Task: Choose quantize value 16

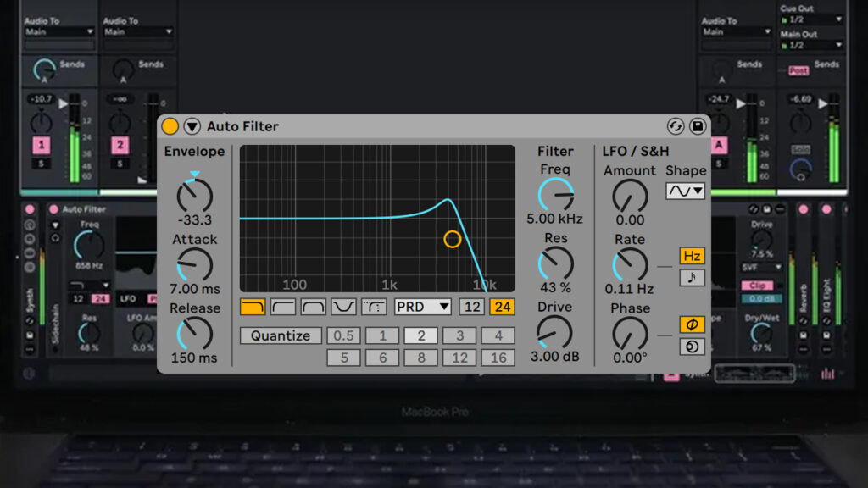Action: [498, 358]
